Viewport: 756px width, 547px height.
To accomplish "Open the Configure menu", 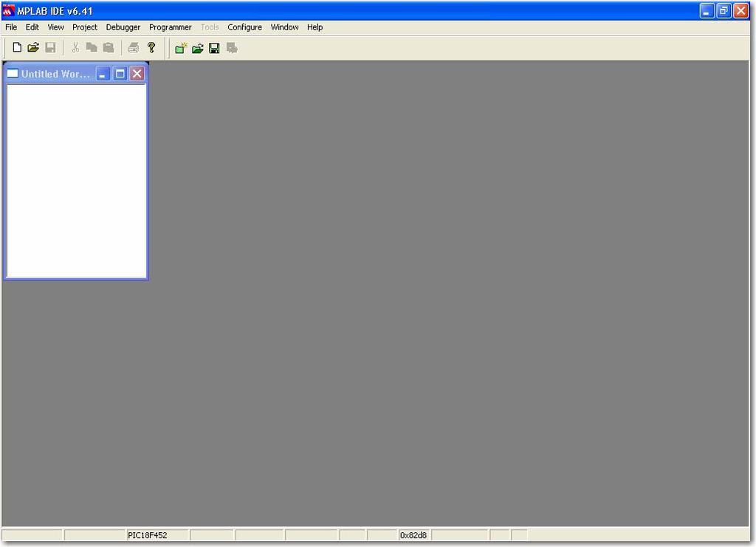I will click(244, 27).
